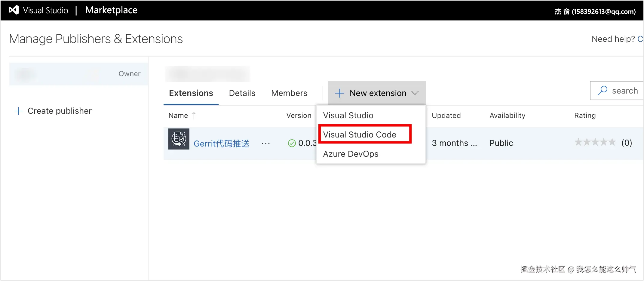Open the three-dot menu for Gerrit代码推送
The height and width of the screenshot is (281, 644).
(x=266, y=144)
